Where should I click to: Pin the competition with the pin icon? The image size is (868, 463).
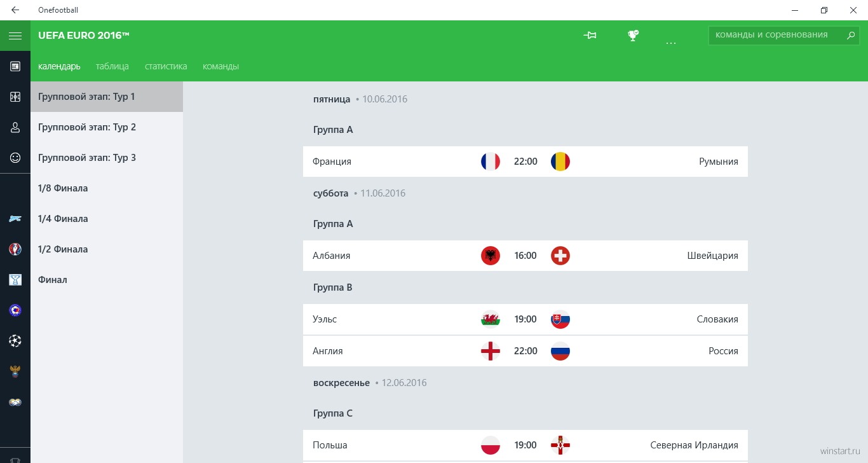click(590, 36)
